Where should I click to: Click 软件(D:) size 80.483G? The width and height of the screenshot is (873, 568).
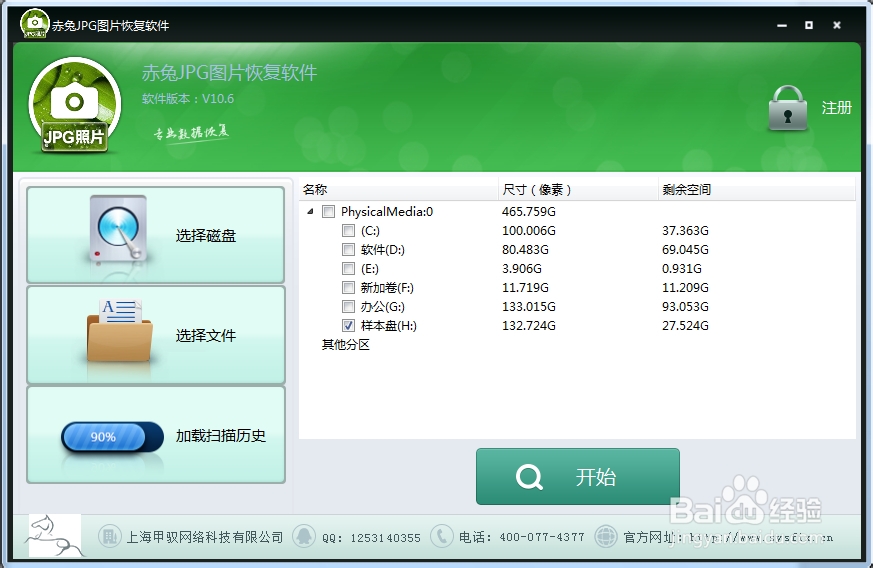[525, 249]
